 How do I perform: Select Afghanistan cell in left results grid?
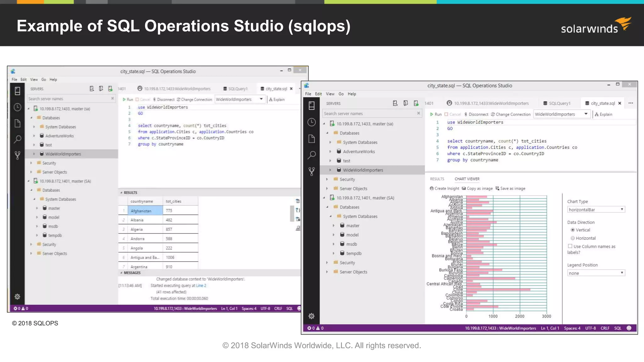tap(145, 211)
